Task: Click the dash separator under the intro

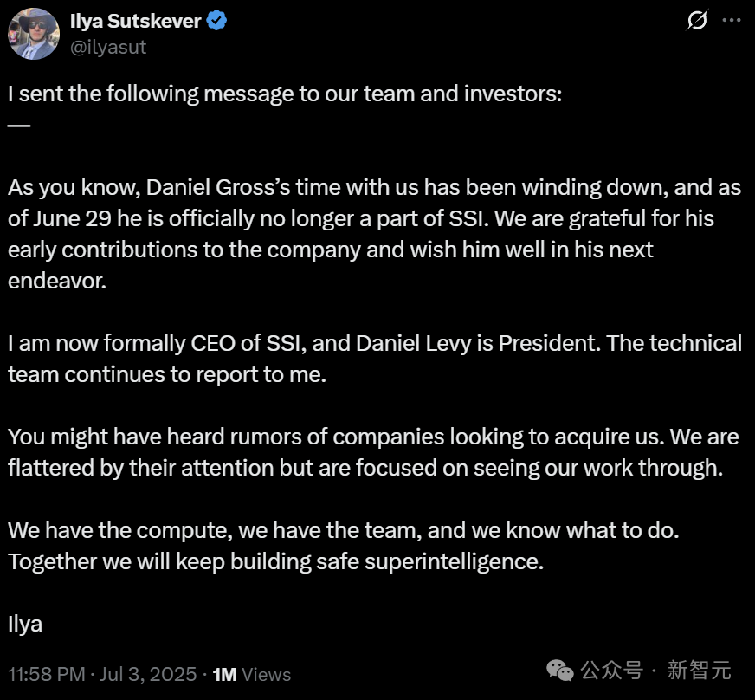Action: 18,125
